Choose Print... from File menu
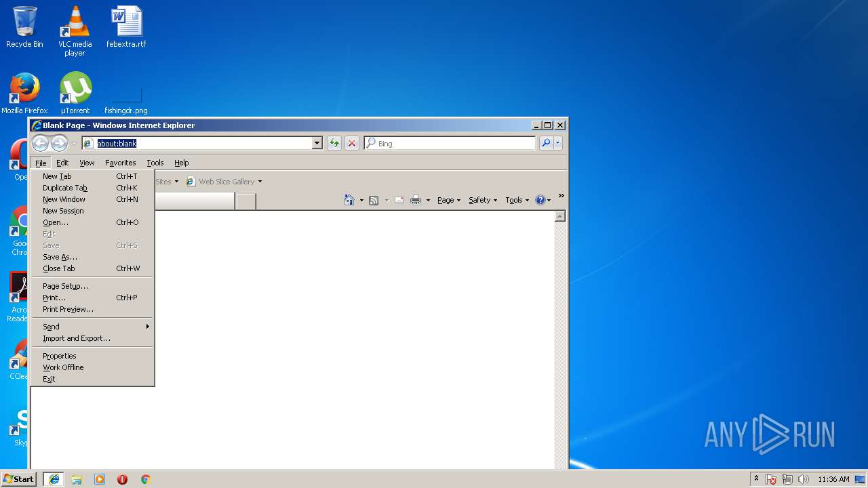The height and width of the screenshot is (488, 868). click(x=92, y=298)
